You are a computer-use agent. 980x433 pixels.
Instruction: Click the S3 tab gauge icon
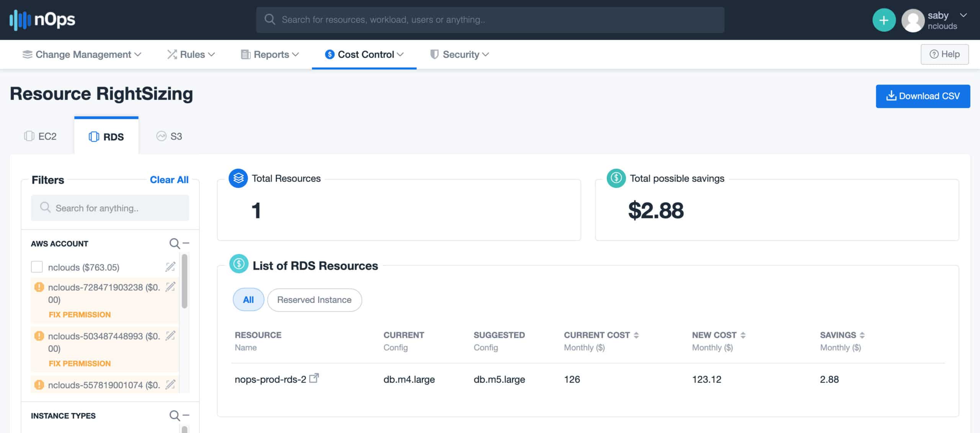tap(161, 136)
